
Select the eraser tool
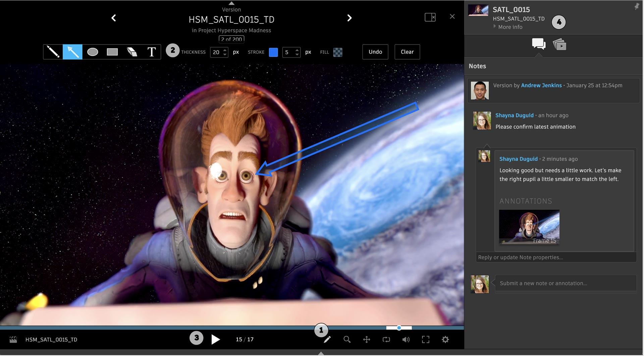click(x=132, y=52)
